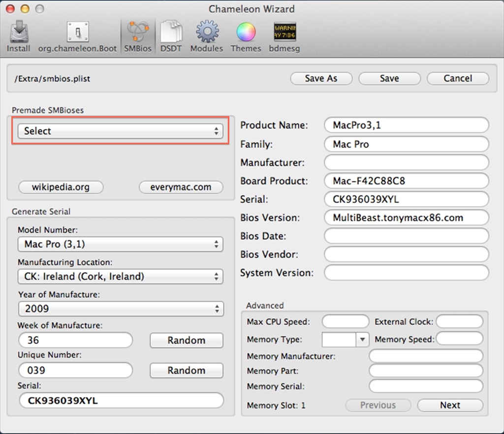Open the Year of Manufacture dropdown

pyautogui.click(x=121, y=309)
